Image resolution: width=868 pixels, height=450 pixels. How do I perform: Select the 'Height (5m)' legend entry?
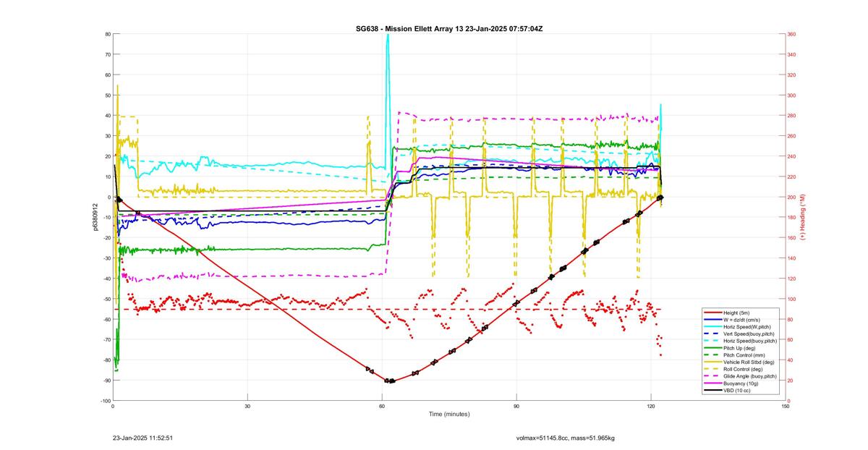738,312
